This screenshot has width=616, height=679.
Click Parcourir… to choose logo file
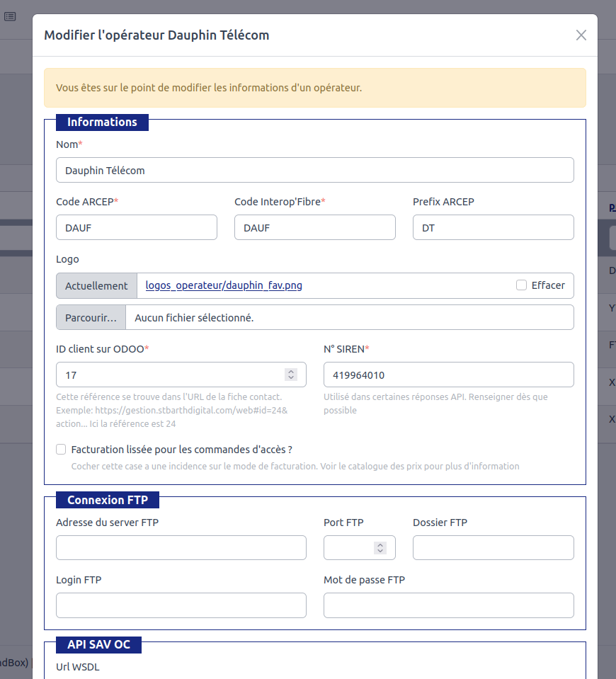[x=91, y=318]
